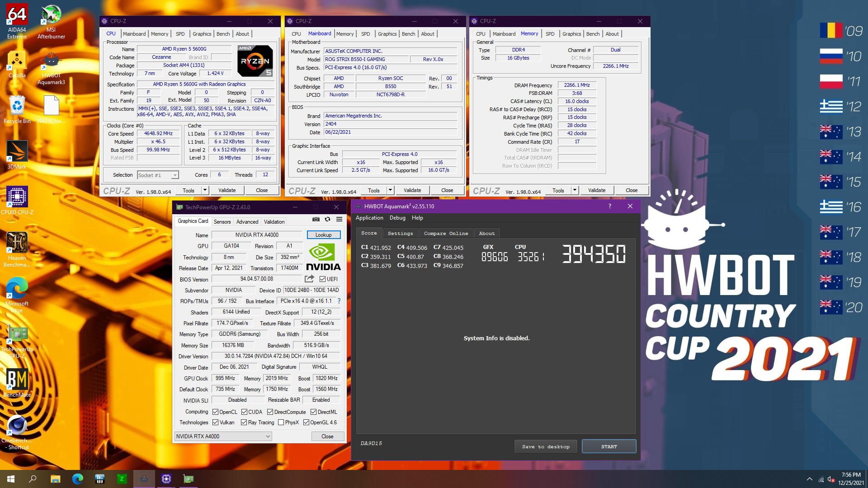
Task: Open the volume control in system tray
Action: click(x=831, y=479)
